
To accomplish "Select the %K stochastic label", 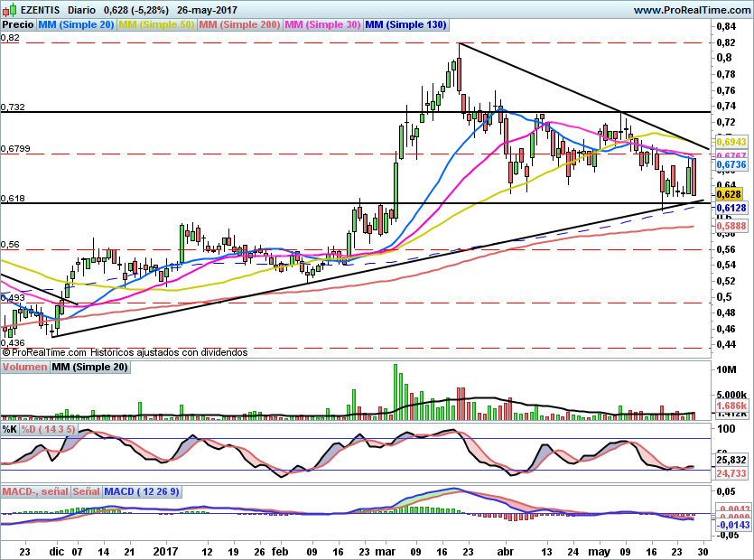I will pyautogui.click(x=10, y=428).
